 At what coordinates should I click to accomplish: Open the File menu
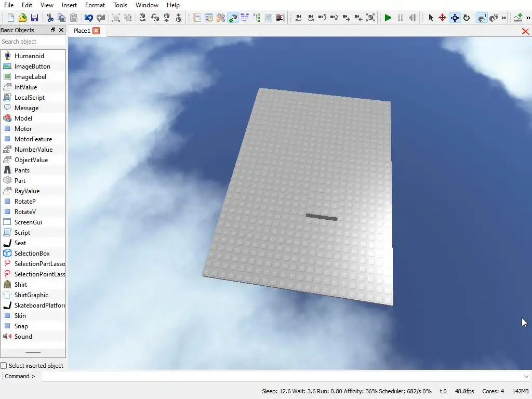(9, 5)
